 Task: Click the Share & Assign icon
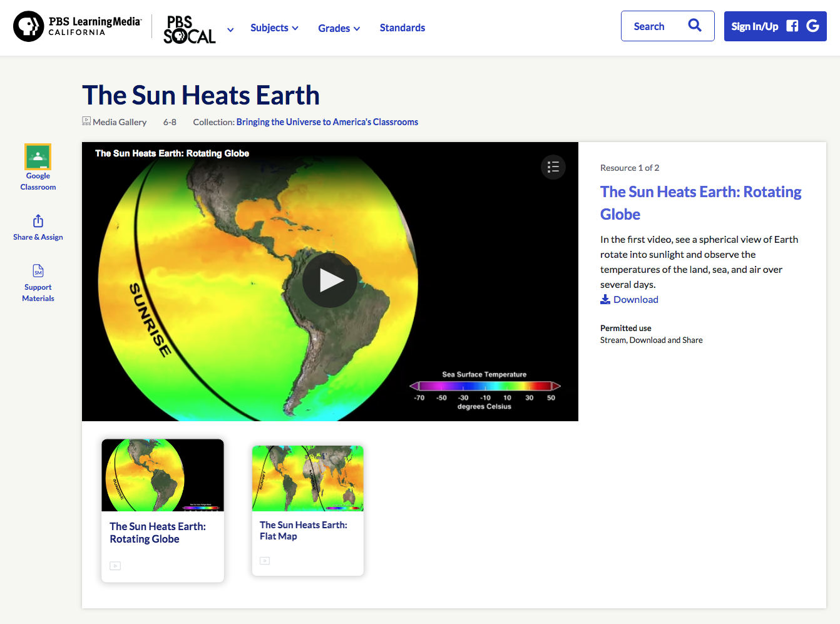coord(38,220)
